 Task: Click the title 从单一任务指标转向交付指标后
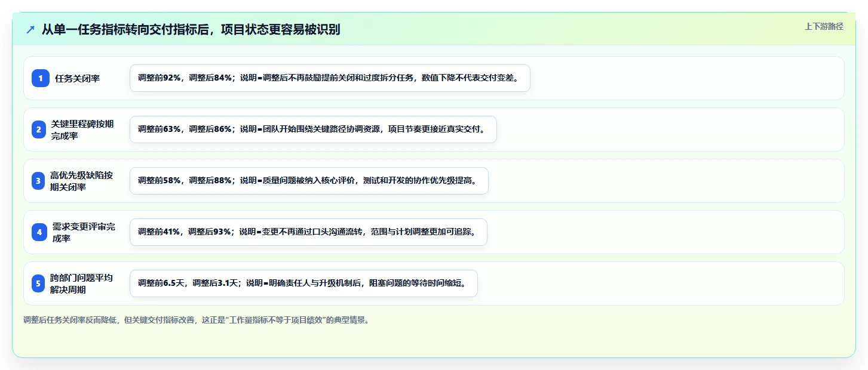[191, 30]
